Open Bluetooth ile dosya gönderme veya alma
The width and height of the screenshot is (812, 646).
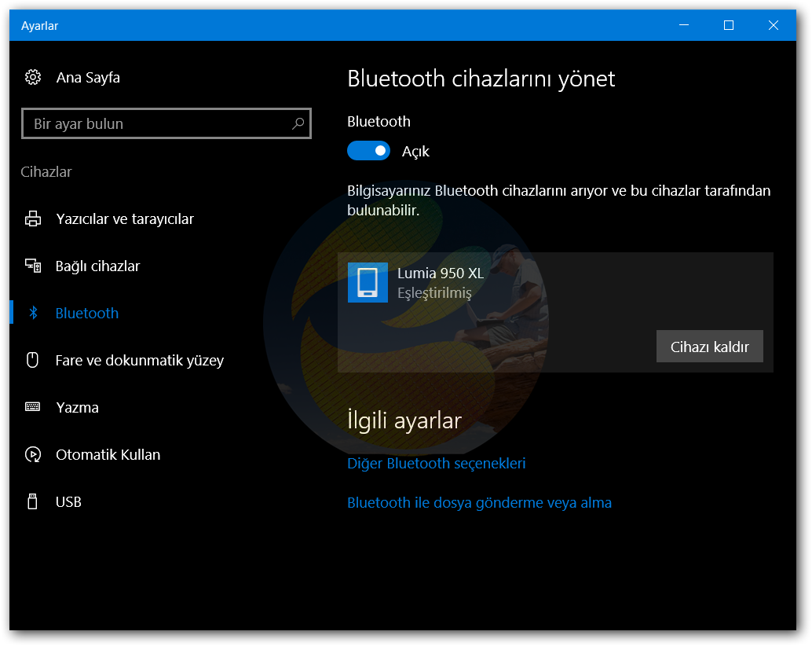[x=479, y=502]
